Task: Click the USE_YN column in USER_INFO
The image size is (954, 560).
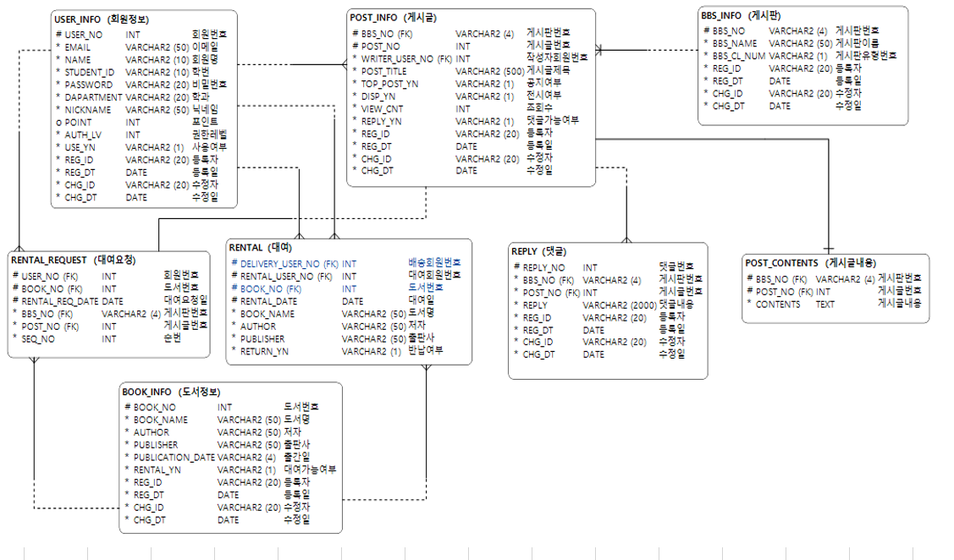Action: 80,147
